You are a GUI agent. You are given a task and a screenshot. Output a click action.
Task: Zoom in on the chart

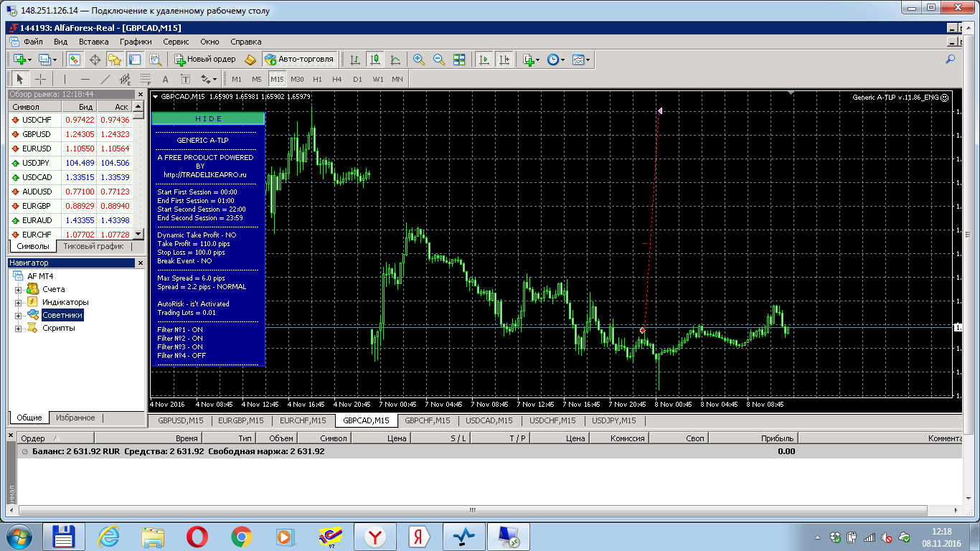pos(419,60)
